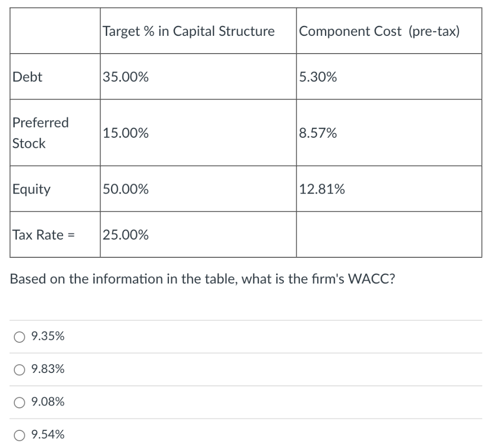Select the 9.83% answer option

[x=46, y=369]
